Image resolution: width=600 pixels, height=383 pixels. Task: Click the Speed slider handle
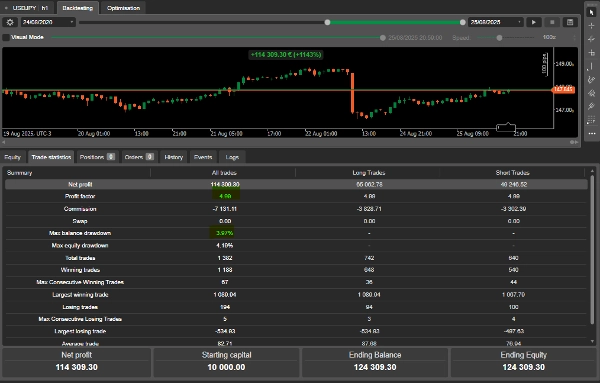499,37
